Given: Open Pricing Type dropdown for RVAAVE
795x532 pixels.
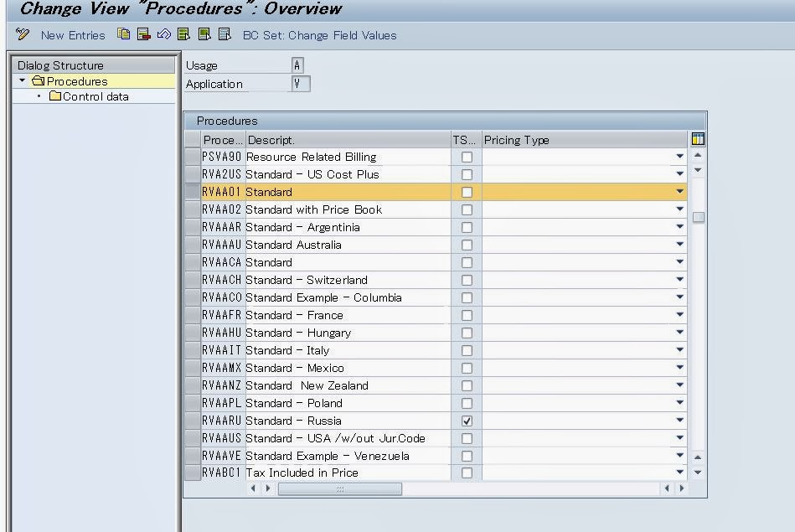Looking at the screenshot, I should (x=680, y=456).
